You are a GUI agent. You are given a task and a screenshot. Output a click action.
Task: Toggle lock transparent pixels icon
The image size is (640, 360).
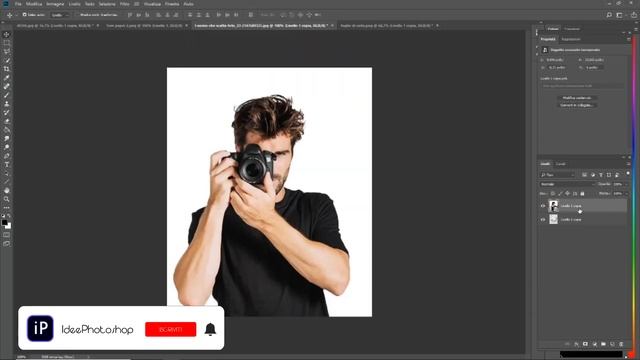(x=553, y=193)
